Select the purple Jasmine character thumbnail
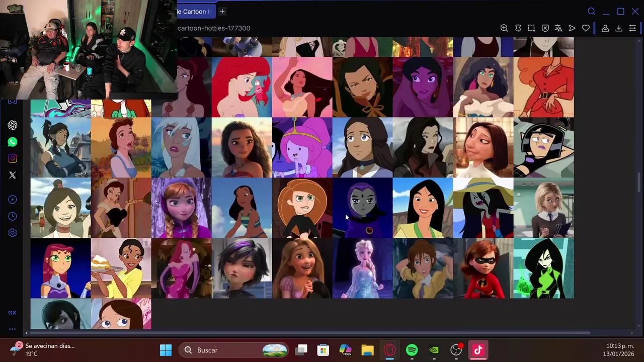Screen dimensions: 644x362 423,87
